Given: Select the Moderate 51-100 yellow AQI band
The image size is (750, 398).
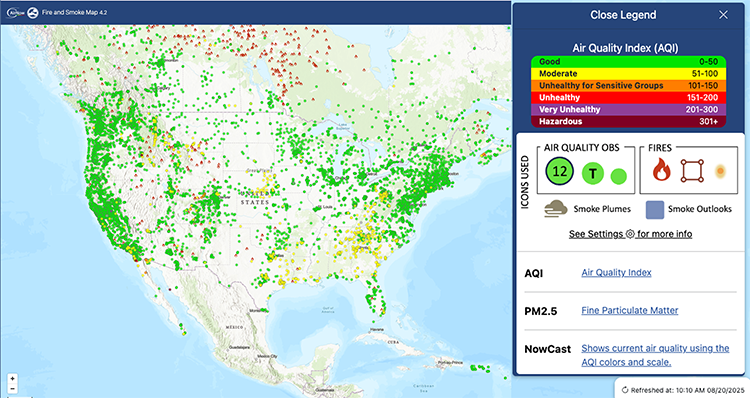Looking at the screenshot, I should click(x=629, y=74).
